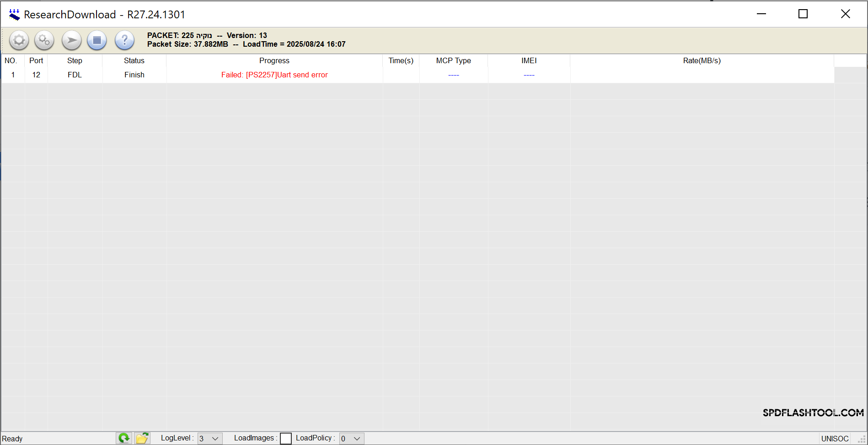Open the Settings double-gear icon
The width and height of the screenshot is (868, 445).
[x=44, y=41]
